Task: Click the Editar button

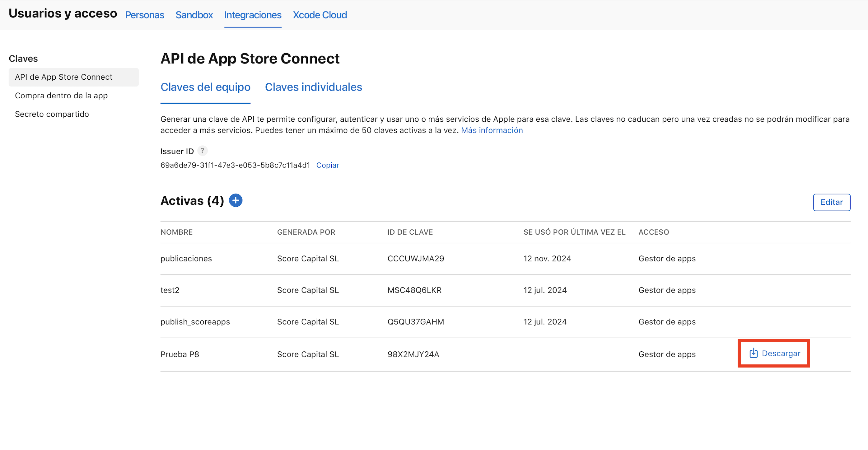Action: (x=832, y=202)
